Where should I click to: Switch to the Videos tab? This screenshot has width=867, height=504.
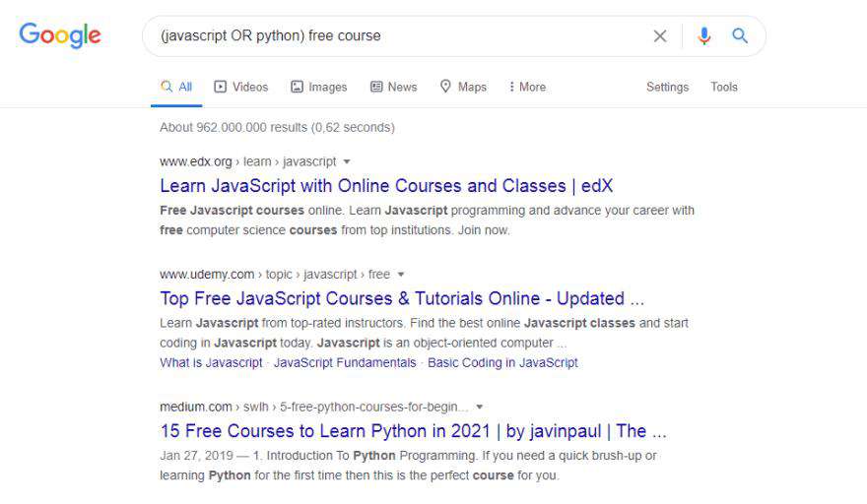(241, 87)
